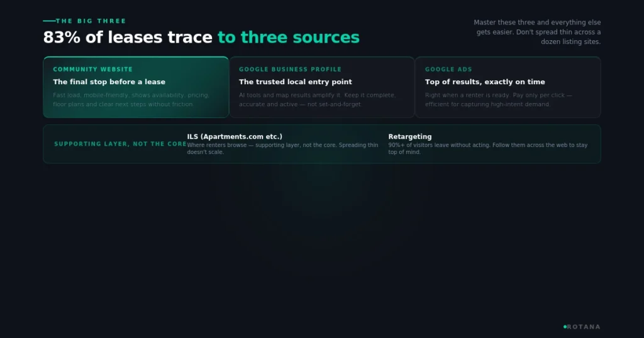Select the 'GOOGLE ADS' card label
The width and height of the screenshot is (644, 338).
448,69
